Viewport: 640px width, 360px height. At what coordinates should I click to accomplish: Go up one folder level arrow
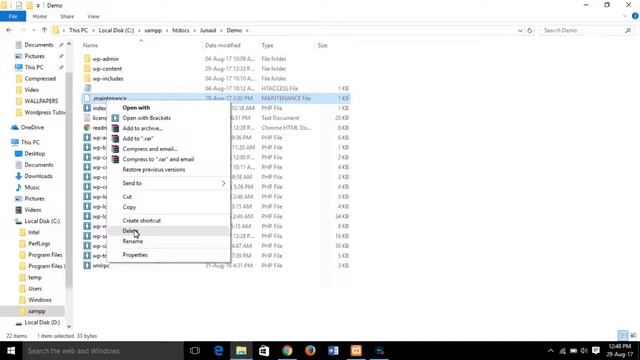point(44,30)
